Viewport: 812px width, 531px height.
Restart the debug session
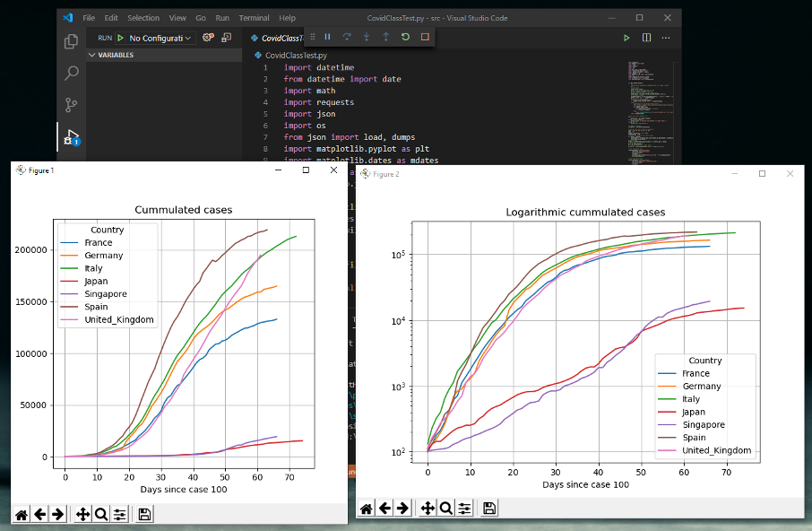(405, 37)
